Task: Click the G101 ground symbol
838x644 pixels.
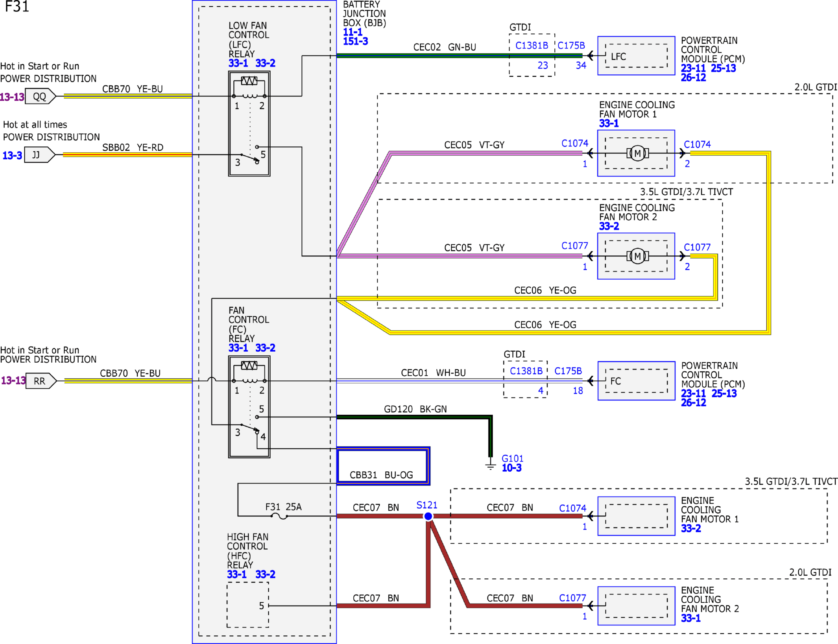Action: click(x=490, y=466)
